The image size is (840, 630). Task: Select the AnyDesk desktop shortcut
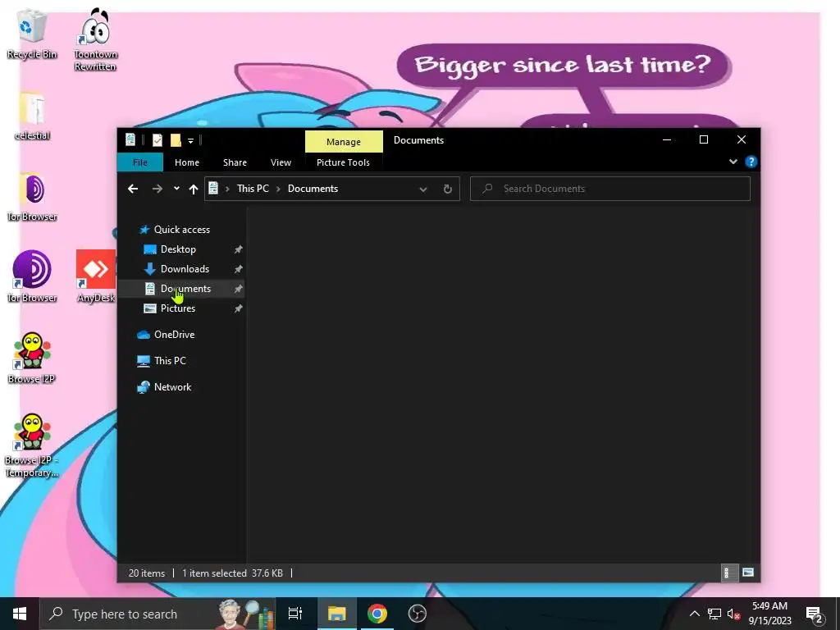point(96,276)
